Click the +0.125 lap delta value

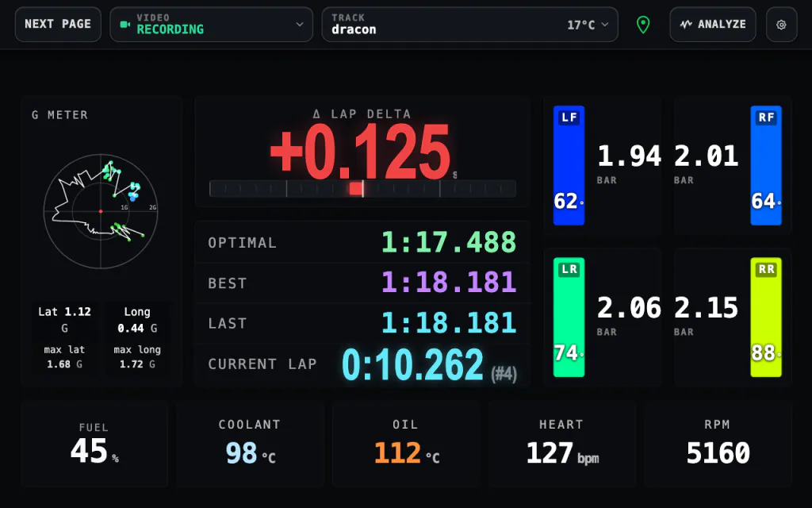360,152
